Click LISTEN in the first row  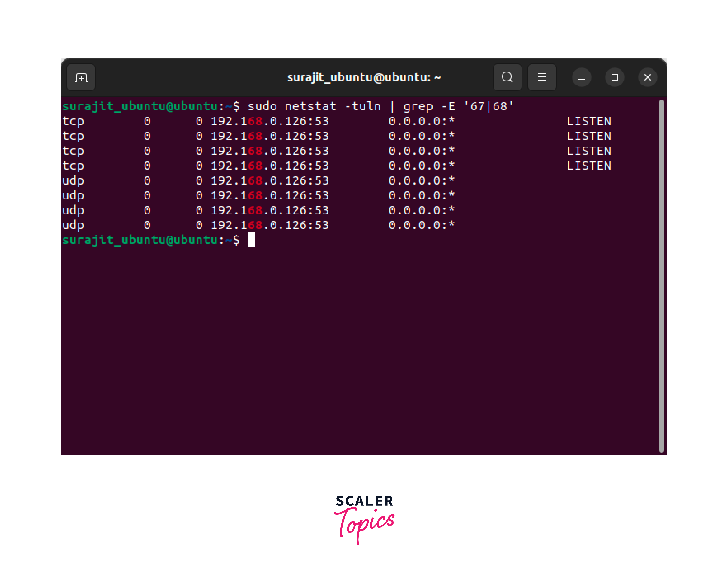coord(589,121)
